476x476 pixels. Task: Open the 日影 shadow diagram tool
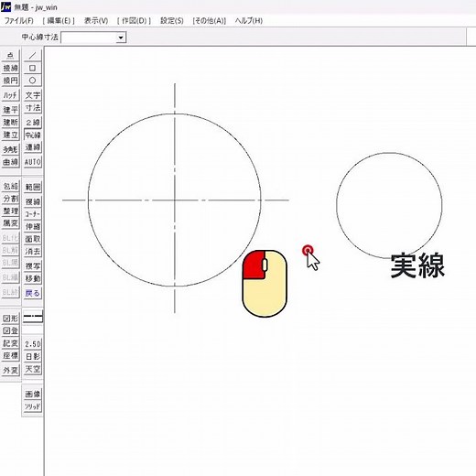pos(33,356)
